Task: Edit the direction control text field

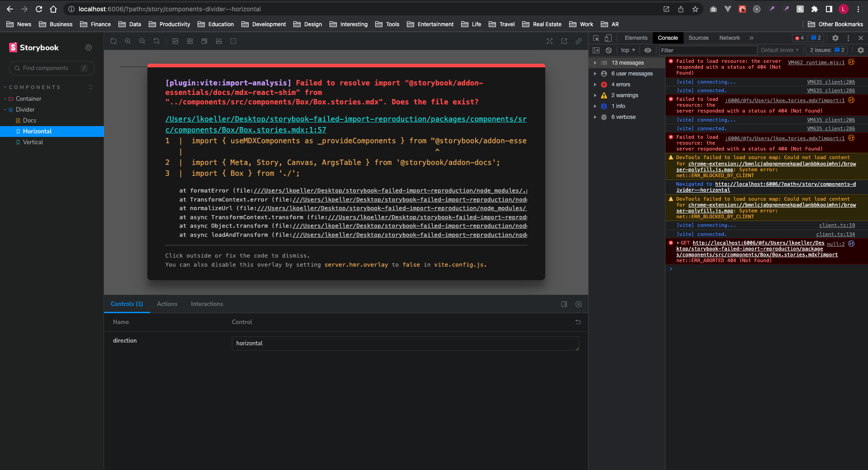Action: point(405,343)
